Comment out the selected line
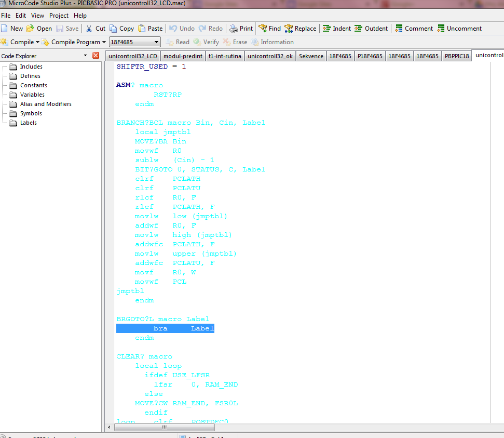Screen dimensions: 504x438 coord(399,29)
